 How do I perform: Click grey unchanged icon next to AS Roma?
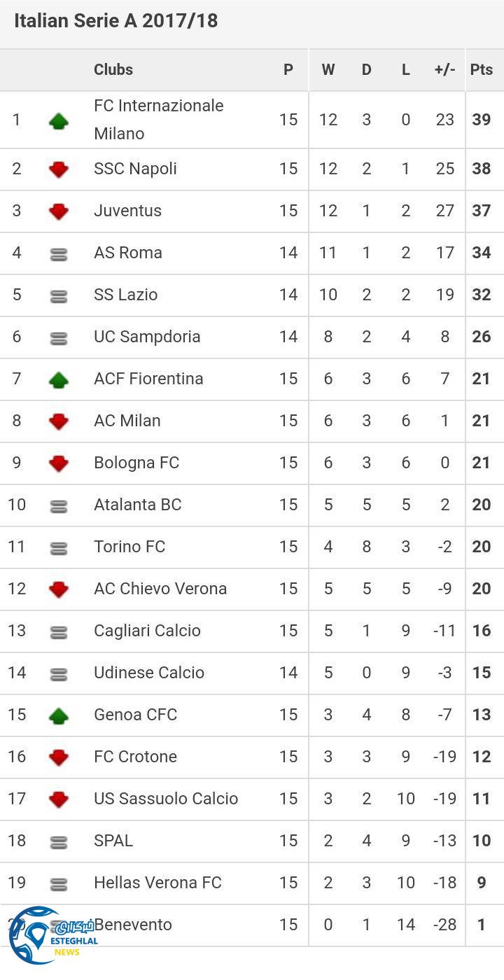tap(59, 255)
